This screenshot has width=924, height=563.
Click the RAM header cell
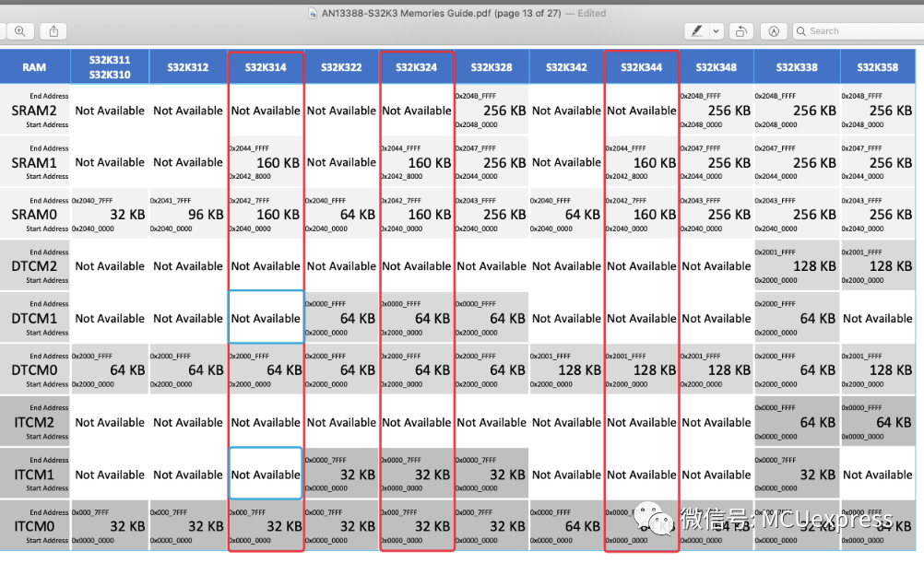34,67
